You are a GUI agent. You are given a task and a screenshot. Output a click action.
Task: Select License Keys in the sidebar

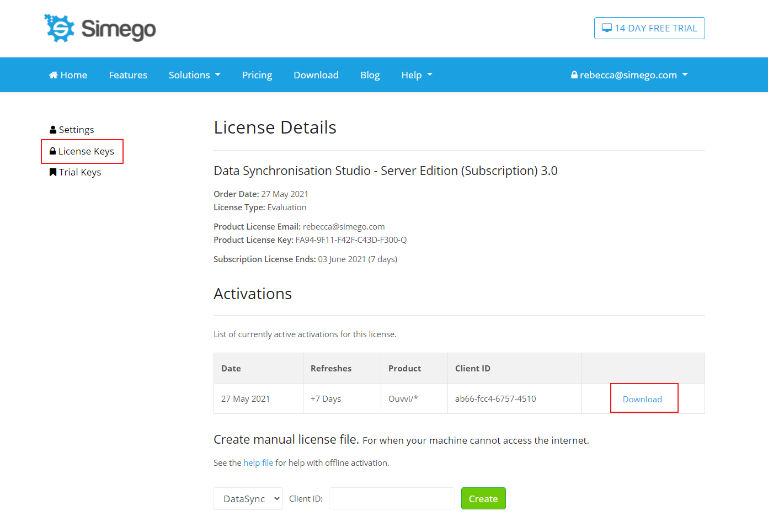(x=82, y=151)
